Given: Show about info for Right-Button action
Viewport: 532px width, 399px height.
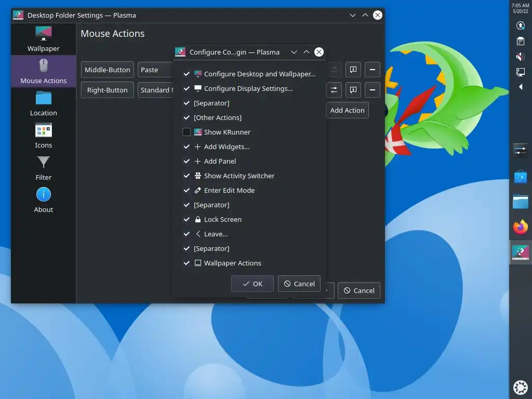Looking at the screenshot, I should pyautogui.click(x=353, y=90).
